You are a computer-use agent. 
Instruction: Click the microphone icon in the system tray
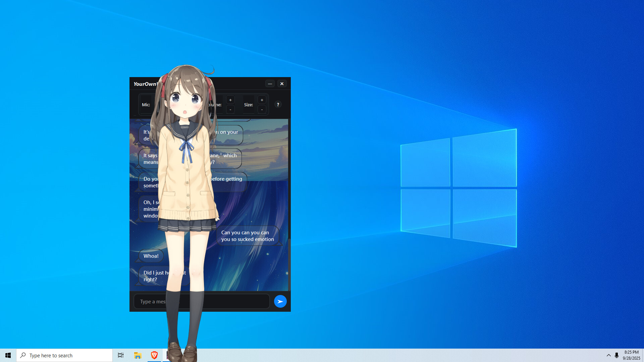pos(616,355)
